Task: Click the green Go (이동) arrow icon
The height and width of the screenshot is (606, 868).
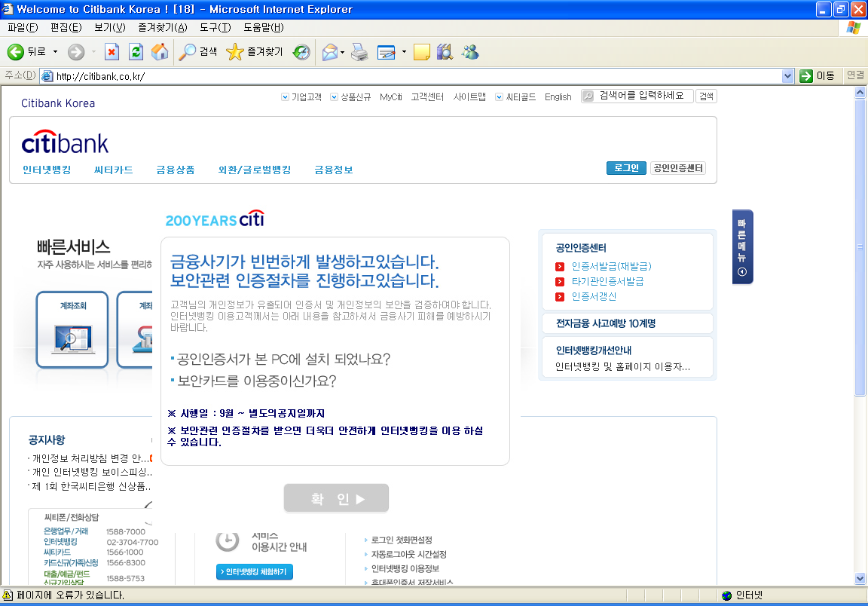Action: 806,76
